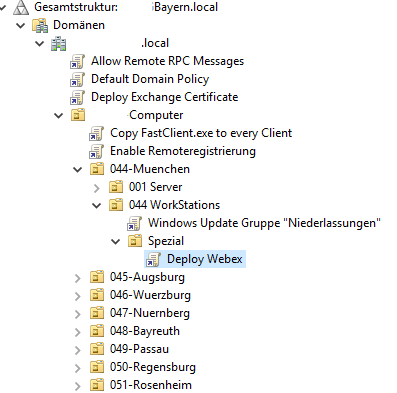Image resolution: width=397 pixels, height=393 pixels.
Task: Click the GPO icon for Allow Remote RPC Messages
Action: click(x=78, y=62)
